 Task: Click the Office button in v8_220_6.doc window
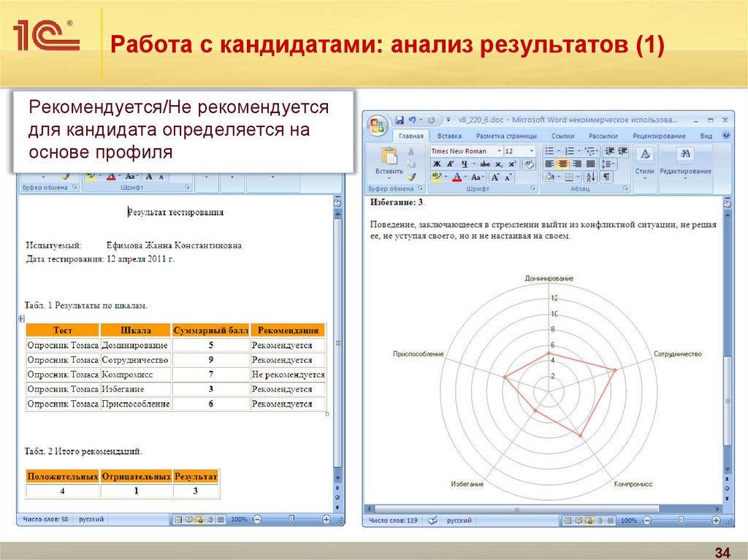click(x=378, y=123)
